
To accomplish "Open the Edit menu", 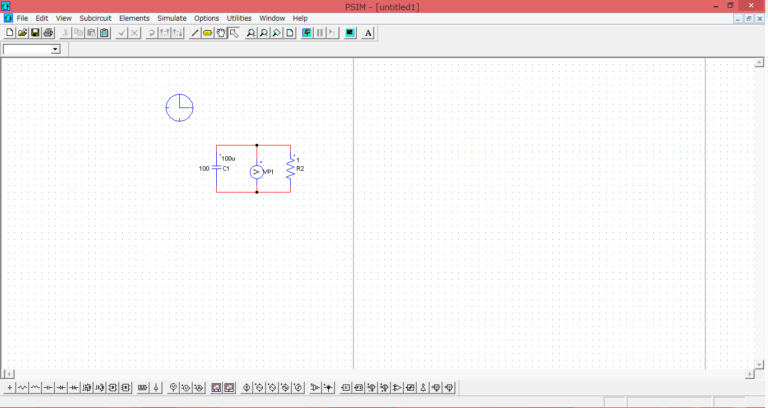I will [x=42, y=18].
